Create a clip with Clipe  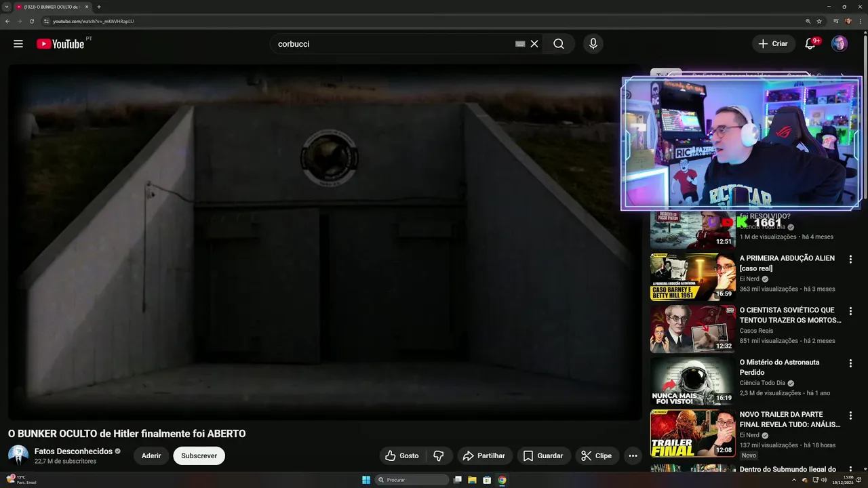click(597, 455)
